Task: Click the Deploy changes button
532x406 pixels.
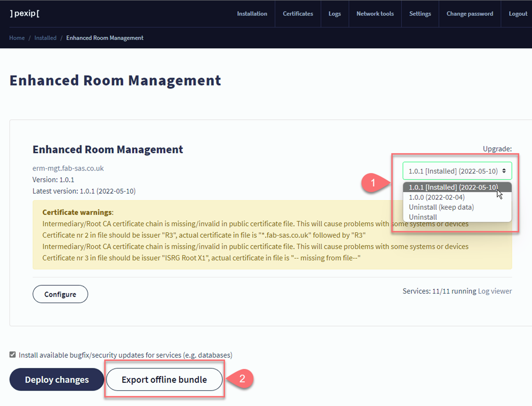Action: (x=57, y=379)
